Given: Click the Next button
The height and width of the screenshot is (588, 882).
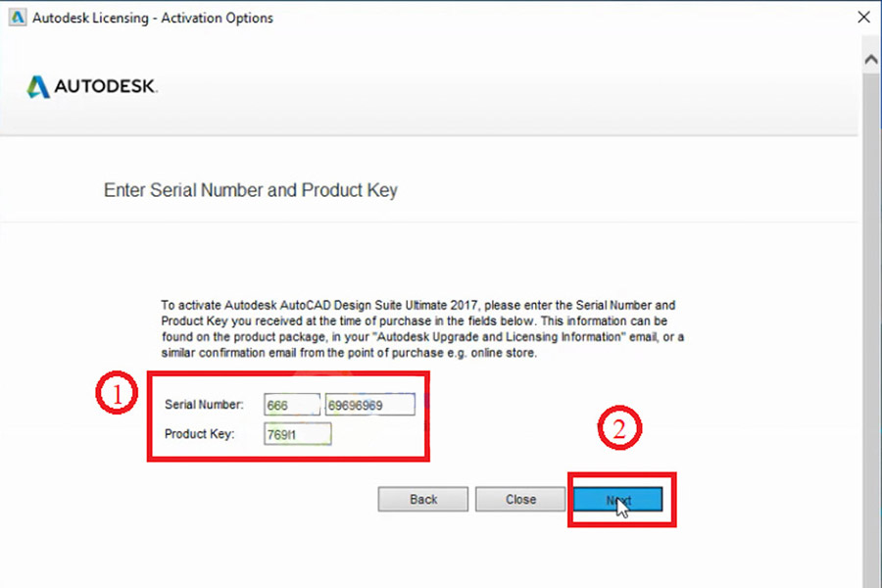Looking at the screenshot, I should 617,499.
